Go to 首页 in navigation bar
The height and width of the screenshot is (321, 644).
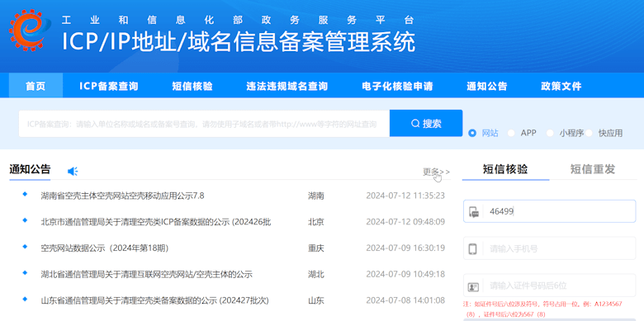36,86
